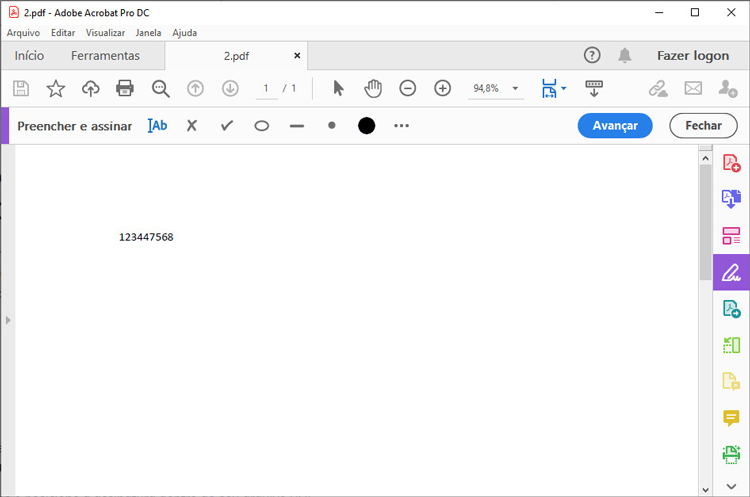750x497 pixels.
Task: Select the checkmark tool
Action: pyautogui.click(x=227, y=126)
